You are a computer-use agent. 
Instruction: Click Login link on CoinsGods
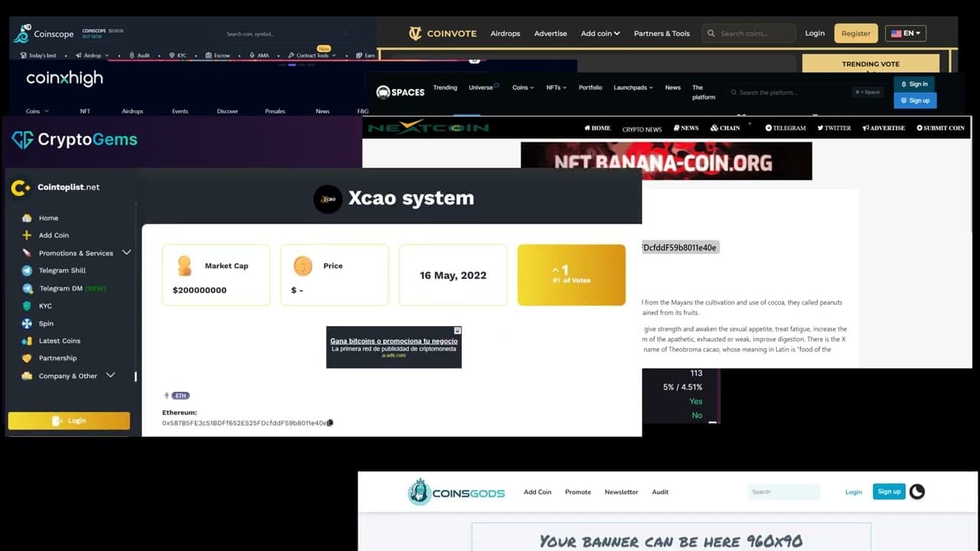854,492
